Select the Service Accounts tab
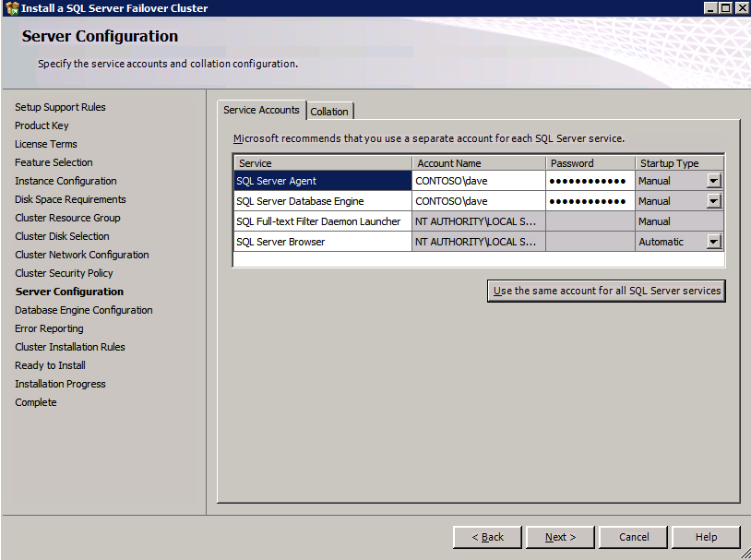Viewport: 751px width, 560px height. click(261, 110)
